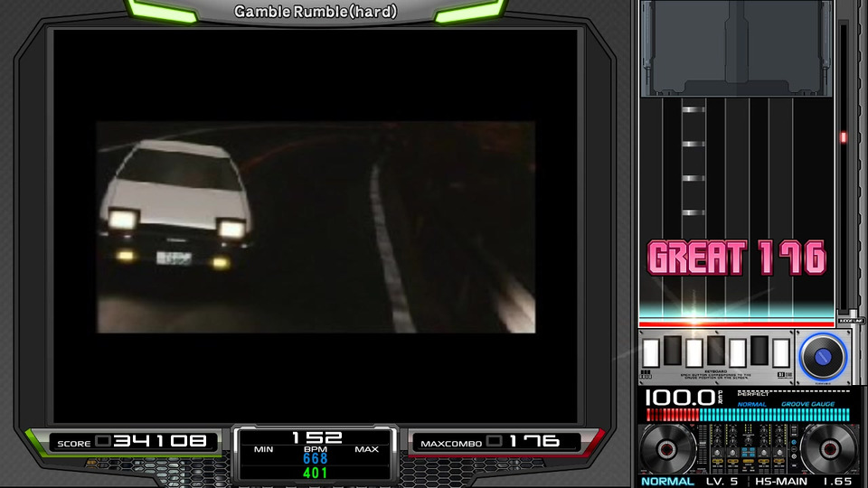The height and width of the screenshot is (488, 868).
Task: Click the left DJ deck platter
Action: coord(668,449)
